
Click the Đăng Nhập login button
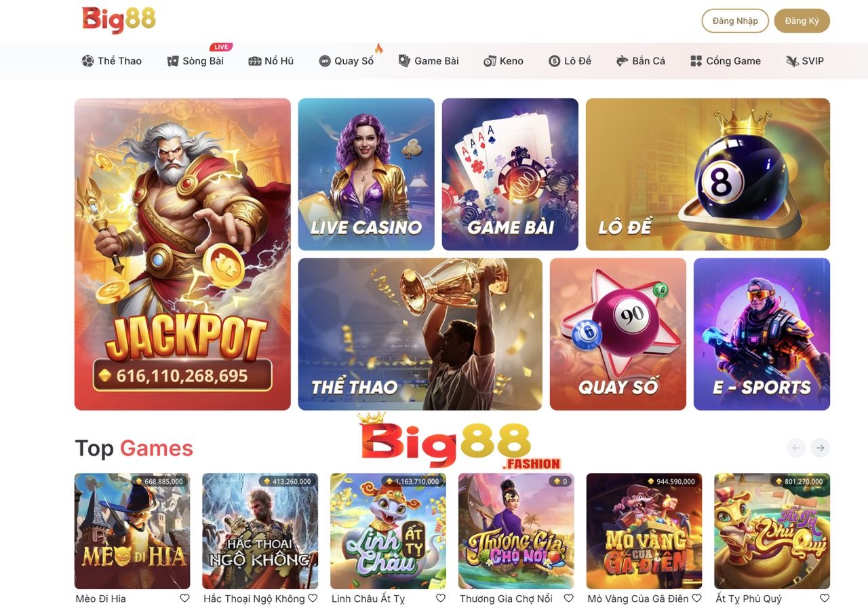(x=735, y=21)
